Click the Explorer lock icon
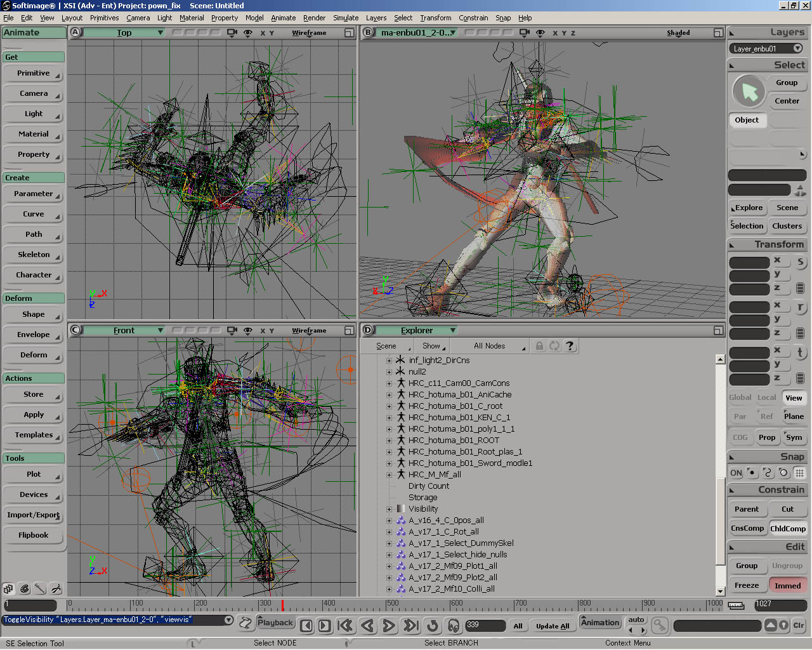812x650 pixels. [539, 346]
